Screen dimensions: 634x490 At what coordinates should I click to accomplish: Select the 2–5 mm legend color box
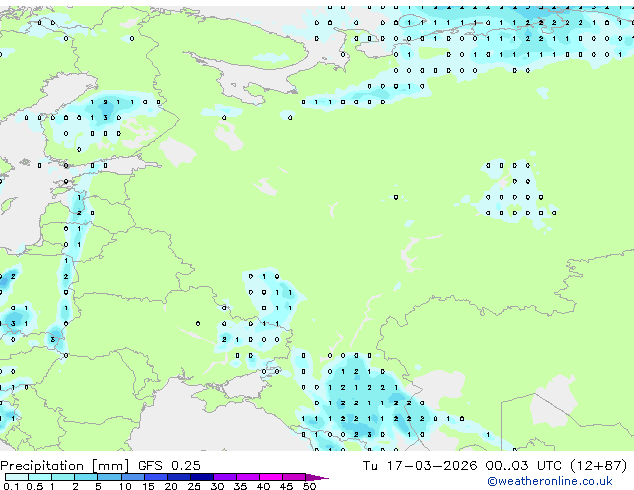(86, 477)
